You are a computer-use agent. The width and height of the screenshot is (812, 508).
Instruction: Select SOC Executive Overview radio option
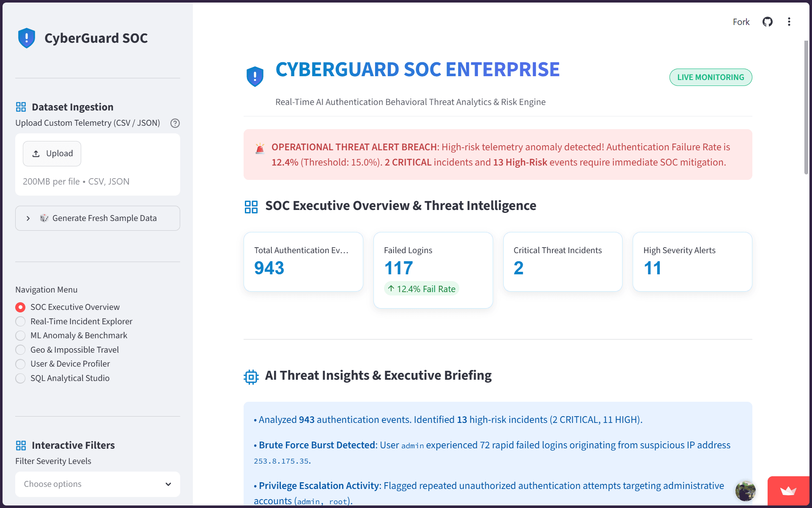pos(68,307)
